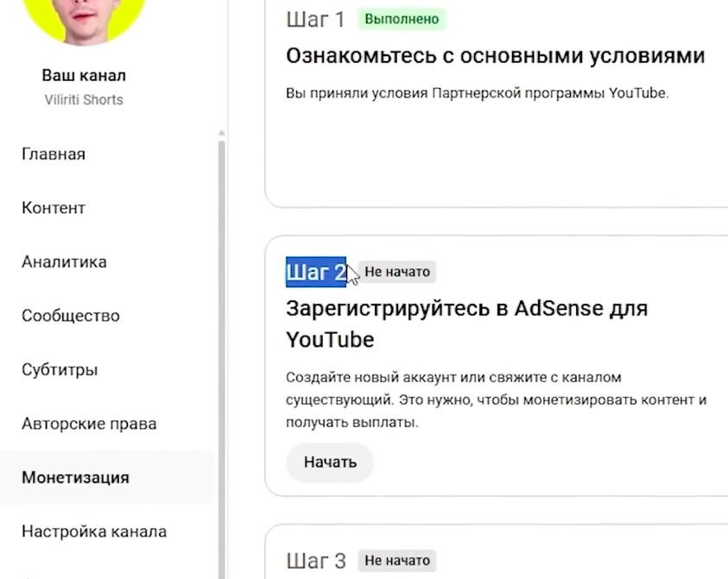Click heading Зарегистрируйтесь в AdSense для YouTube
Screen dimensions: 728x579
coord(466,324)
